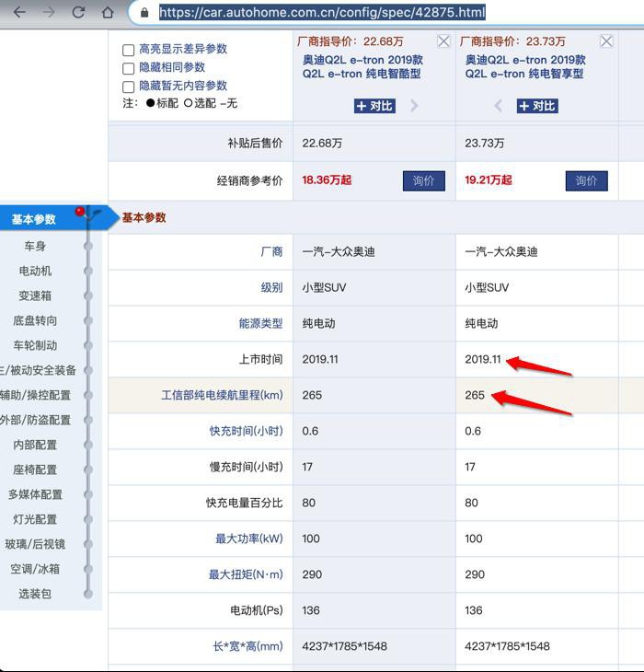This screenshot has width=644, height=672.
Task: Open 奥迪Q2L e-tron 纯电智享型 link
Action: pos(525,66)
